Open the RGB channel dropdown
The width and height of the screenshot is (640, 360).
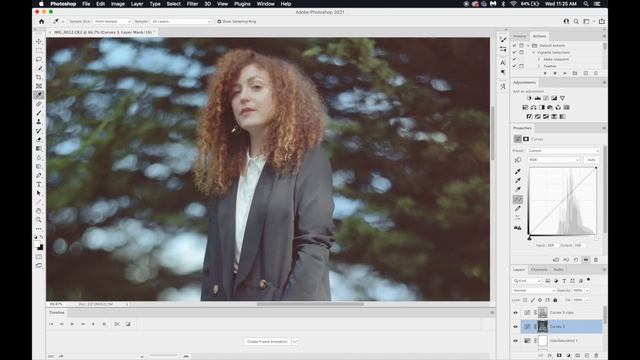[x=553, y=160]
